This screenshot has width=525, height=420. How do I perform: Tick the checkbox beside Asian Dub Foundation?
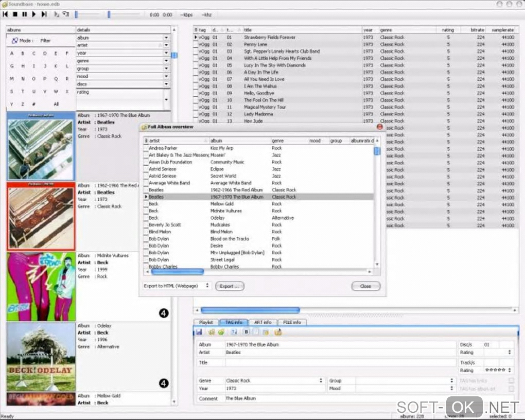tap(146, 162)
